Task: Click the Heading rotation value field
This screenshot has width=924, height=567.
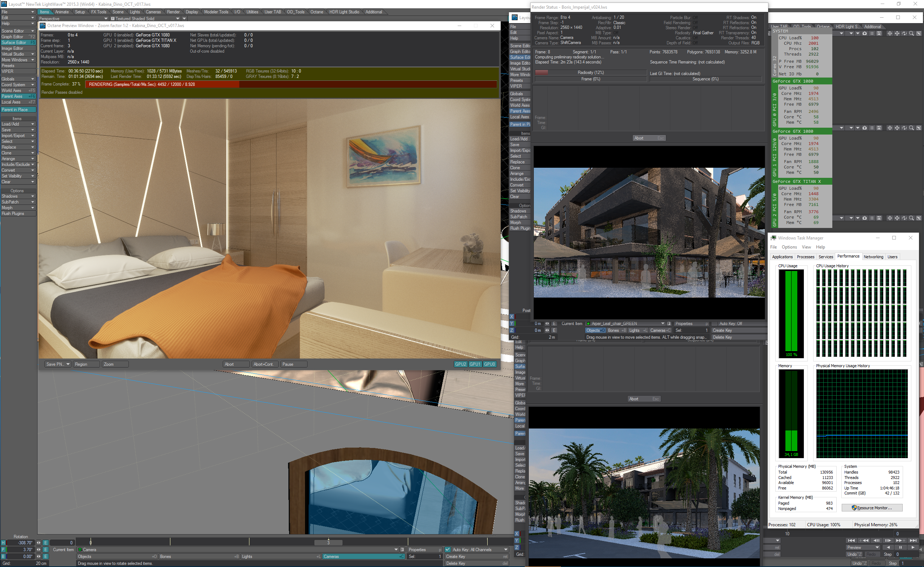Action: point(21,542)
